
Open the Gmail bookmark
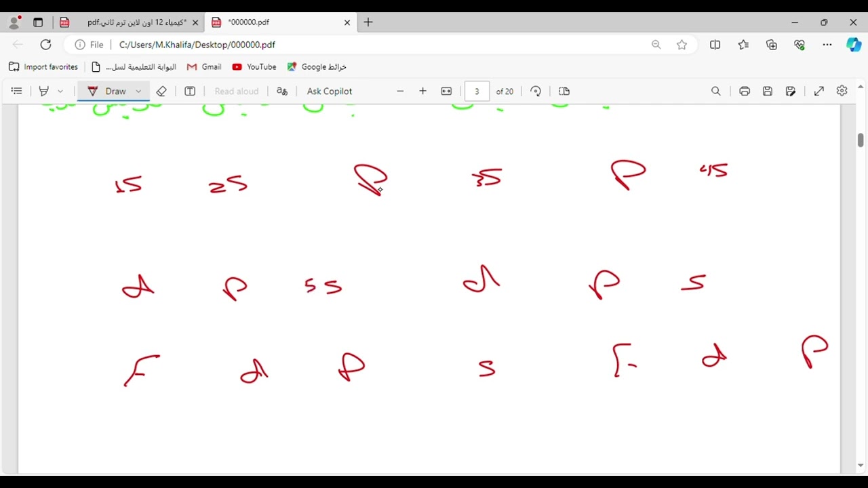[204, 67]
